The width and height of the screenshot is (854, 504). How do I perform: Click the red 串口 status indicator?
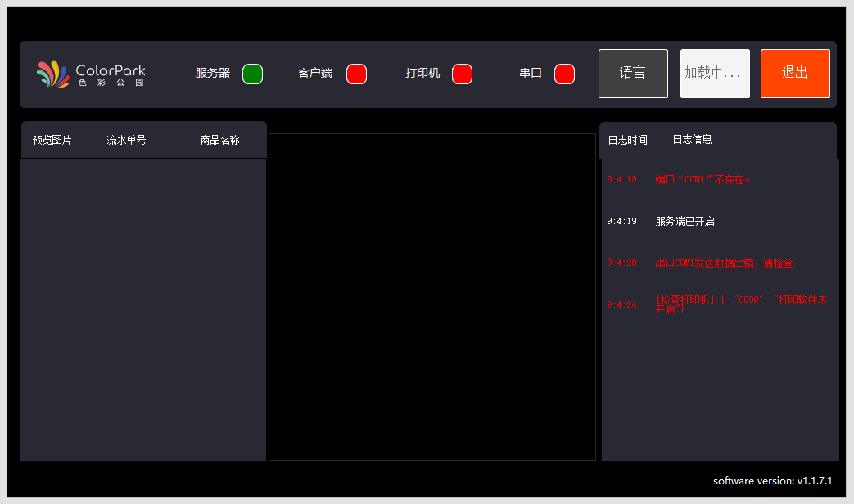pyautogui.click(x=564, y=74)
